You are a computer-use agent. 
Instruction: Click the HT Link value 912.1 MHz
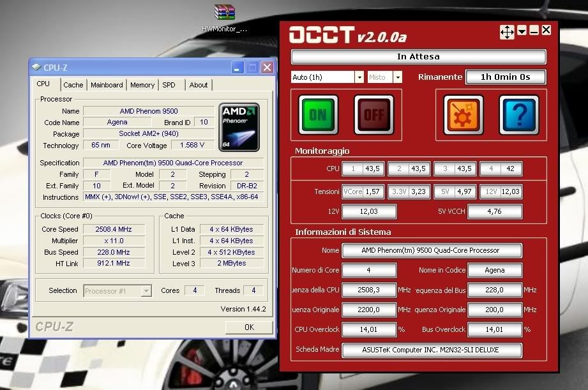[x=114, y=263]
